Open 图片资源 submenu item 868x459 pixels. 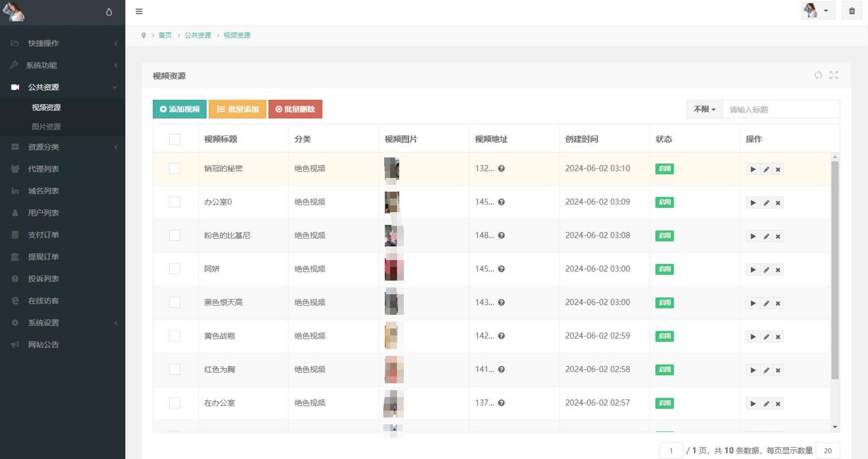point(46,127)
